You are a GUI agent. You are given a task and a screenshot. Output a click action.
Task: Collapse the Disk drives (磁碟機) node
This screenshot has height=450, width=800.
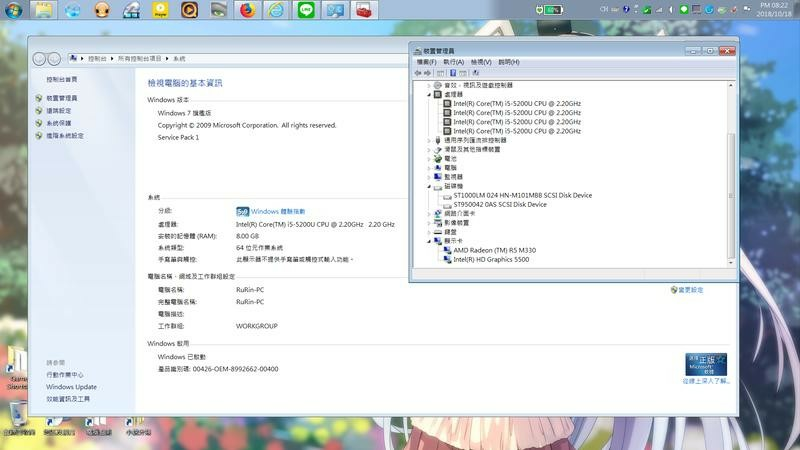click(429, 186)
